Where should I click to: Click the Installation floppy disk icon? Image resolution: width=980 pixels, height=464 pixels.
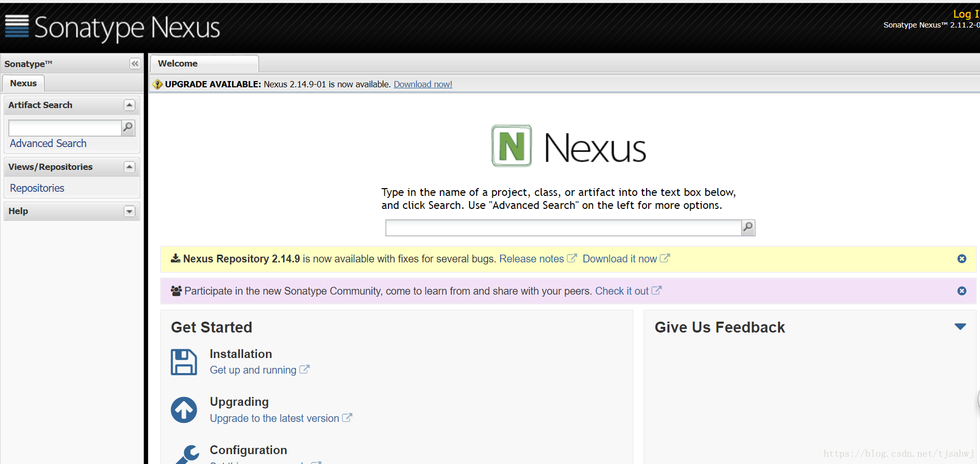coord(184,362)
